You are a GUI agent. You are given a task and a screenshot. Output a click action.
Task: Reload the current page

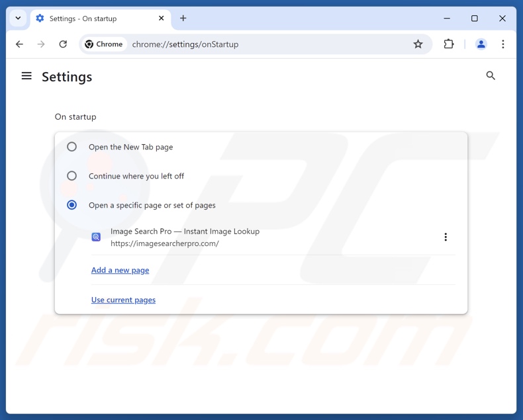63,44
